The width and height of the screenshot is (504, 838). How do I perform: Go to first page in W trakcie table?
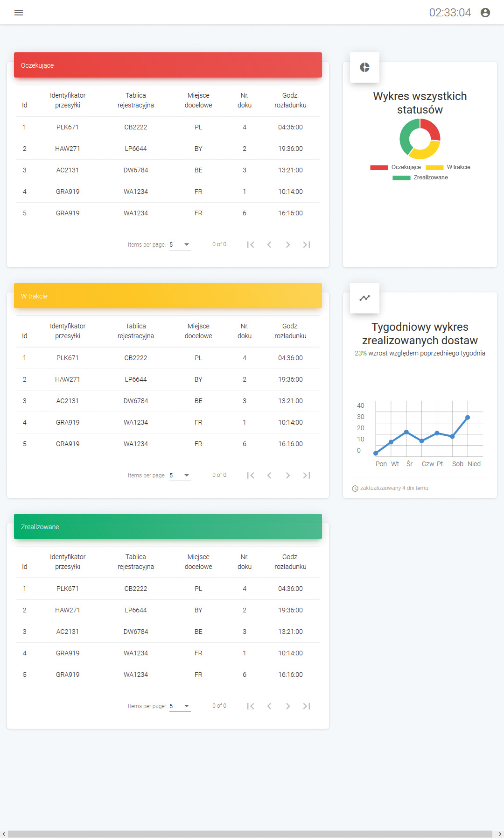pyautogui.click(x=251, y=476)
